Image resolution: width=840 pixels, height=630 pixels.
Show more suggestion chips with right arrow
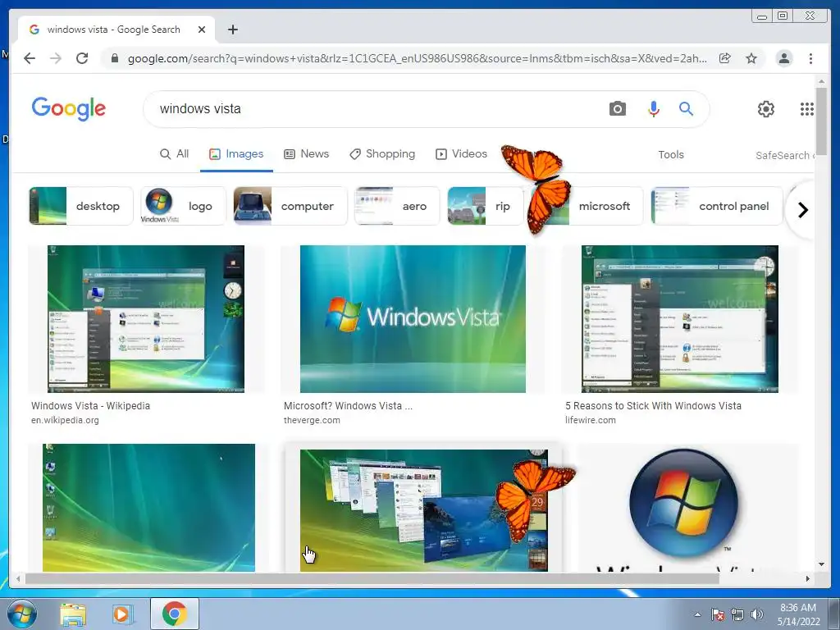(x=802, y=210)
